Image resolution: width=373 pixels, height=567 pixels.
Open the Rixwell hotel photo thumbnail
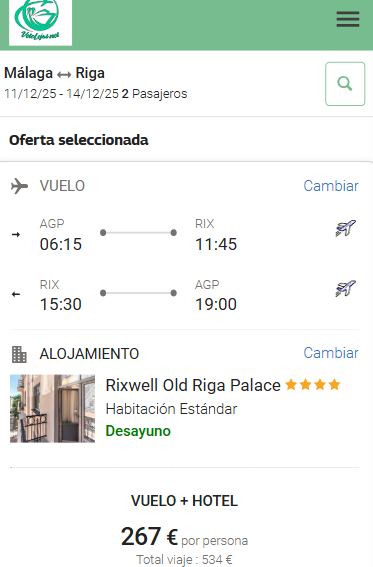(52, 409)
